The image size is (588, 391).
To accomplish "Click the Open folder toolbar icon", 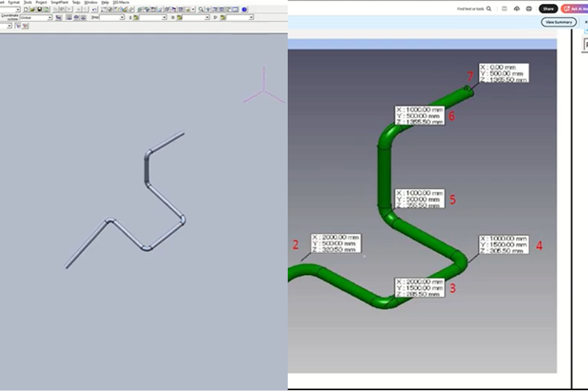I will tap(31, 9).
